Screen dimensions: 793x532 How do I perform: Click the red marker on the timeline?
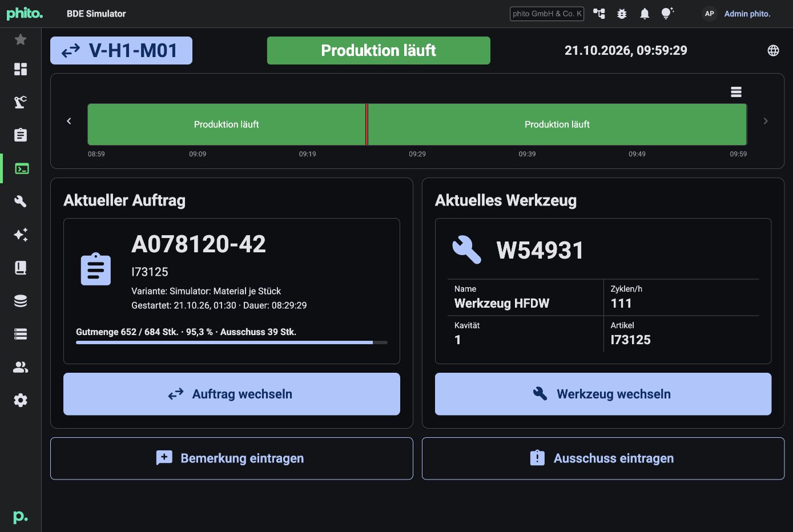point(367,124)
